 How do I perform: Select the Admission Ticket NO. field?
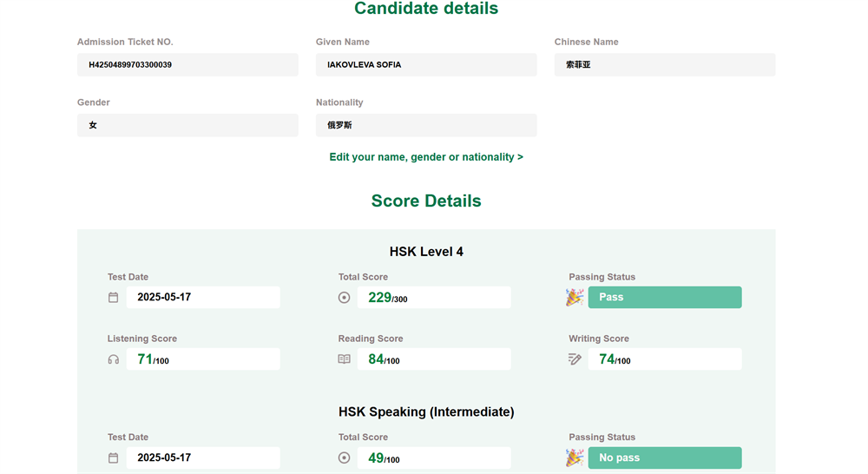187,65
